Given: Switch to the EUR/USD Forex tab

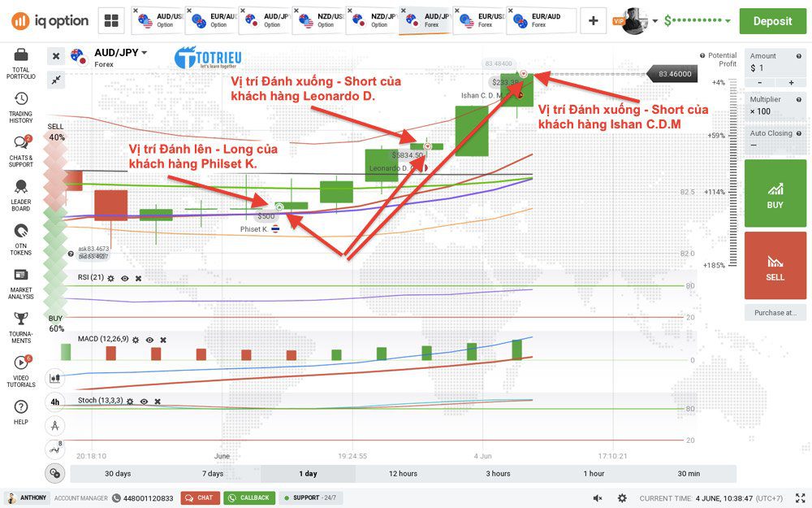Looking at the screenshot, I should pos(479,21).
